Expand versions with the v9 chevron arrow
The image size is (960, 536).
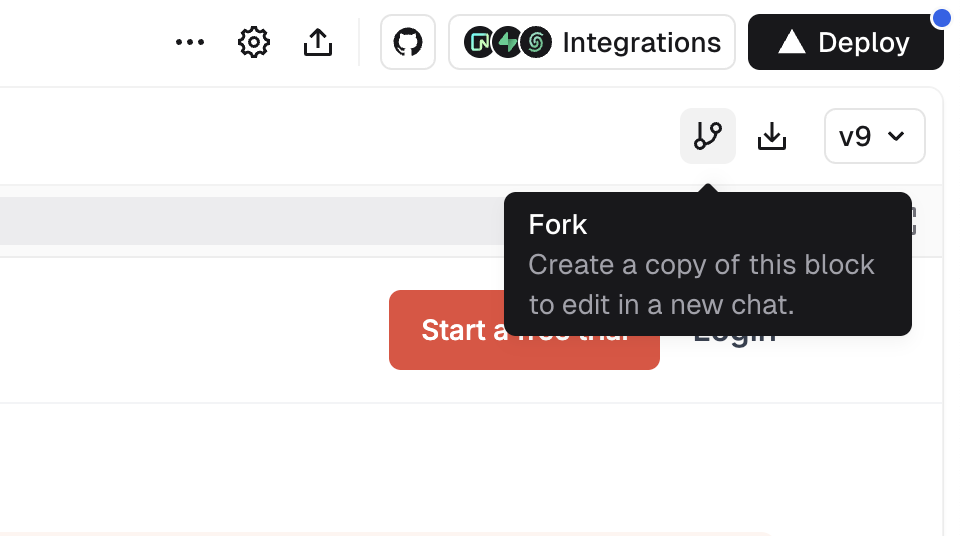[x=896, y=136]
